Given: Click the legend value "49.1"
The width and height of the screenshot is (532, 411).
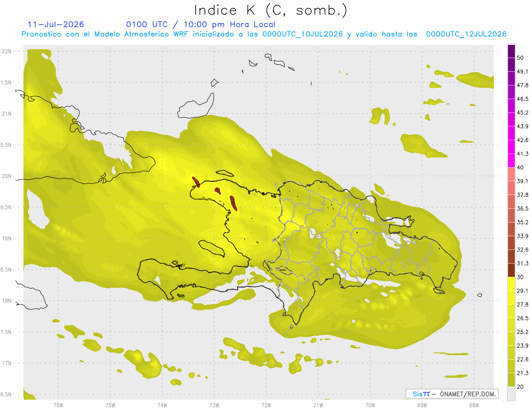Looking at the screenshot, I should 523,72.
